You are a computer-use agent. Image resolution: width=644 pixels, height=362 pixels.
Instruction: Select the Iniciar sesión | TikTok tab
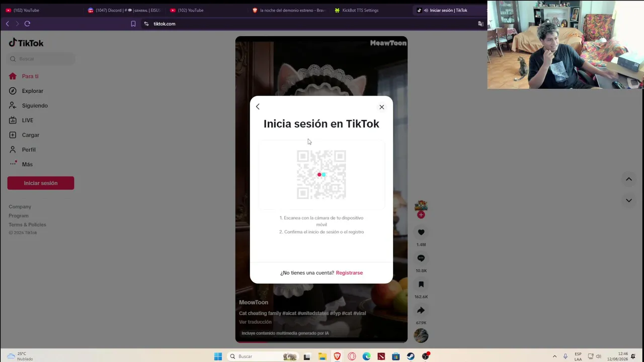[x=449, y=10]
